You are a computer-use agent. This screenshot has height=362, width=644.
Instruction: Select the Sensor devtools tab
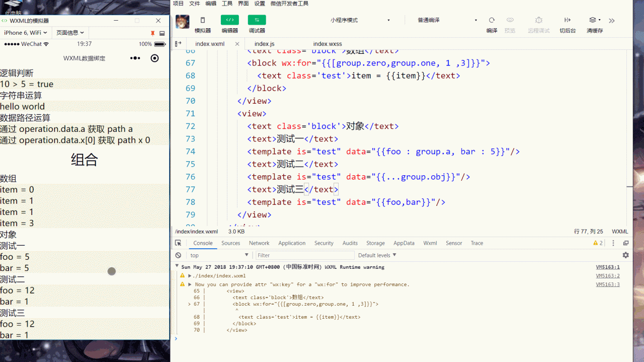point(454,243)
